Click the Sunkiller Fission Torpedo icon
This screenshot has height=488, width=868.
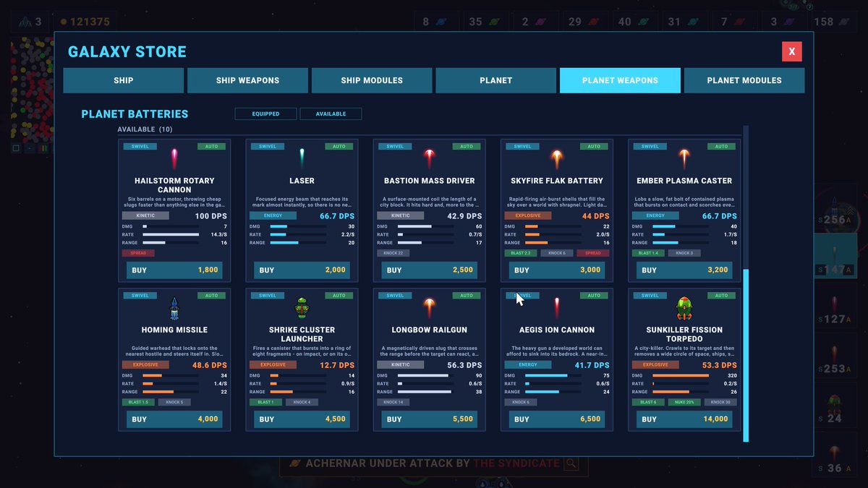click(684, 309)
